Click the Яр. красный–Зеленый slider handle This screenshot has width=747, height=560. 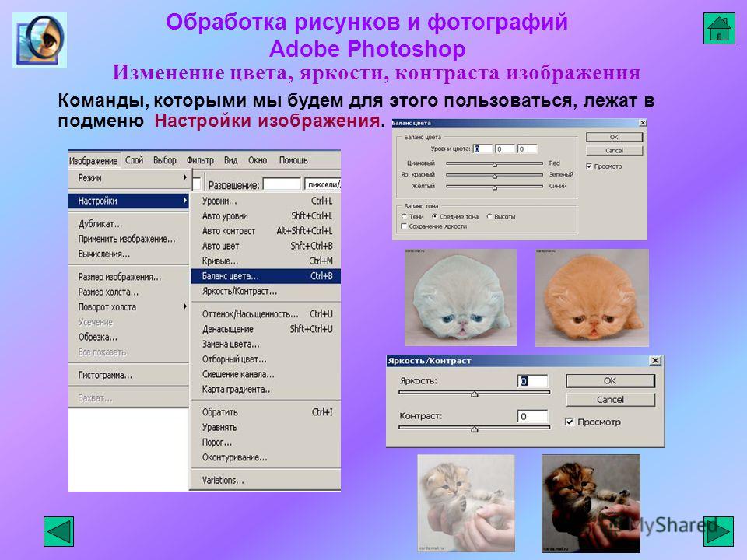(x=495, y=176)
